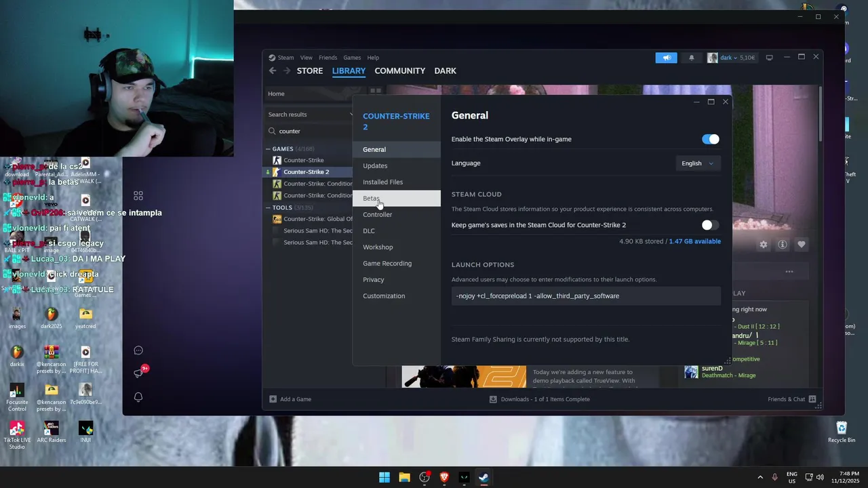Click the Steam taskbar icon

click(x=484, y=477)
